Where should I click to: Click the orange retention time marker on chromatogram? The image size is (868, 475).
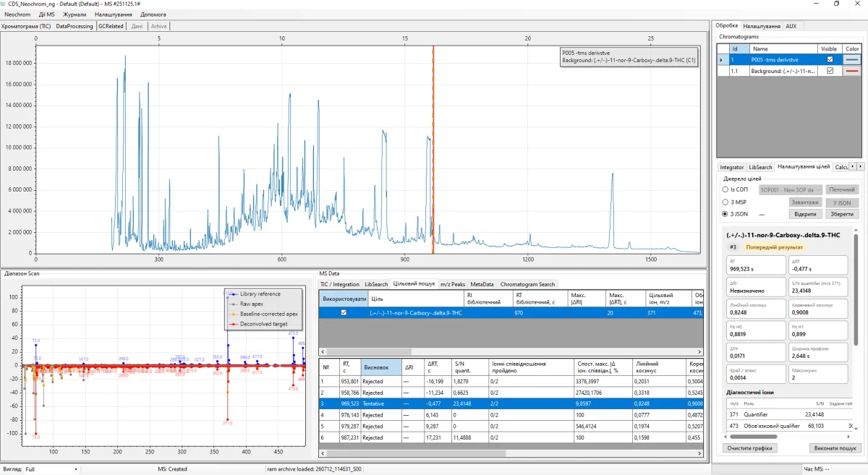pos(433,150)
